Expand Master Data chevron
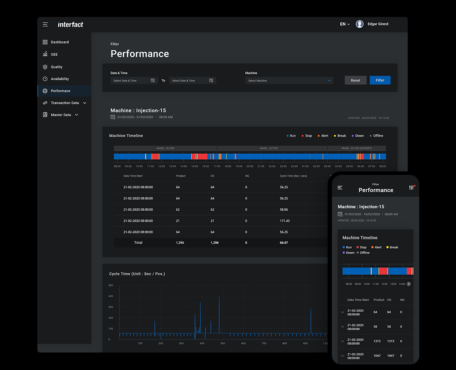The height and width of the screenshot is (370, 456). [x=77, y=115]
